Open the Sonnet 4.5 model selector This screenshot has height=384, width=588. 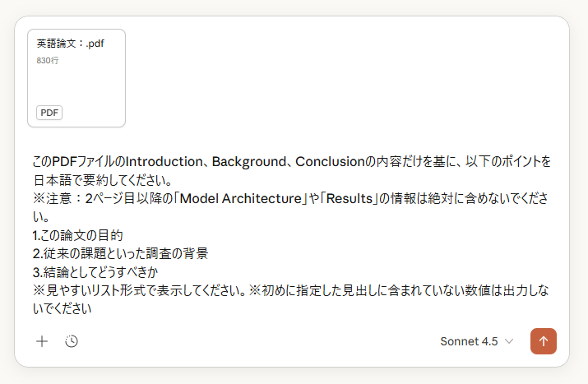pyautogui.click(x=477, y=341)
